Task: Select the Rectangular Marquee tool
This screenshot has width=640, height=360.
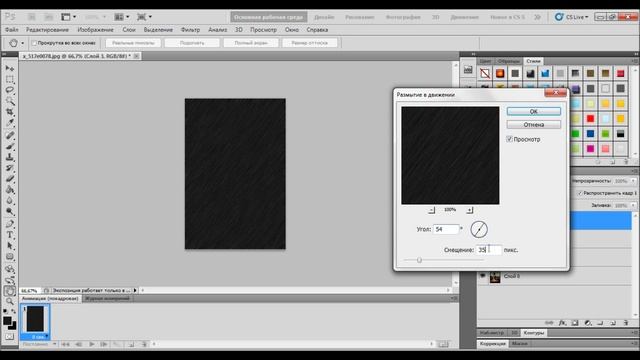Action: 10,79
